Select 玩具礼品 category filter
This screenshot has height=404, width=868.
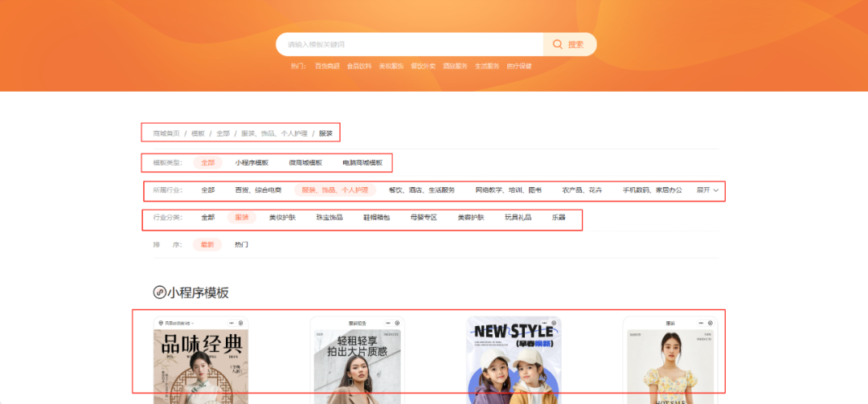tap(518, 218)
